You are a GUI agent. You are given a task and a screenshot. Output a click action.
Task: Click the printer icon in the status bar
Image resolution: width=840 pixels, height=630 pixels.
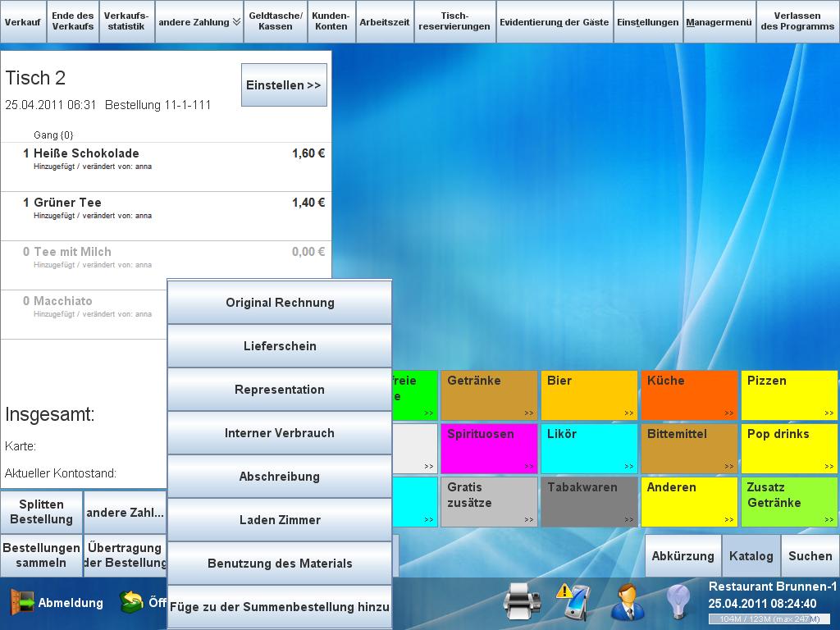point(522,603)
